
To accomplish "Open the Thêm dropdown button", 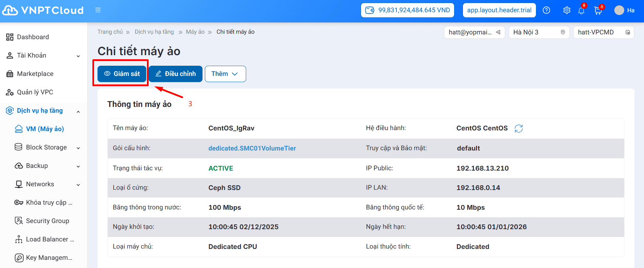I will [x=225, y=74].
